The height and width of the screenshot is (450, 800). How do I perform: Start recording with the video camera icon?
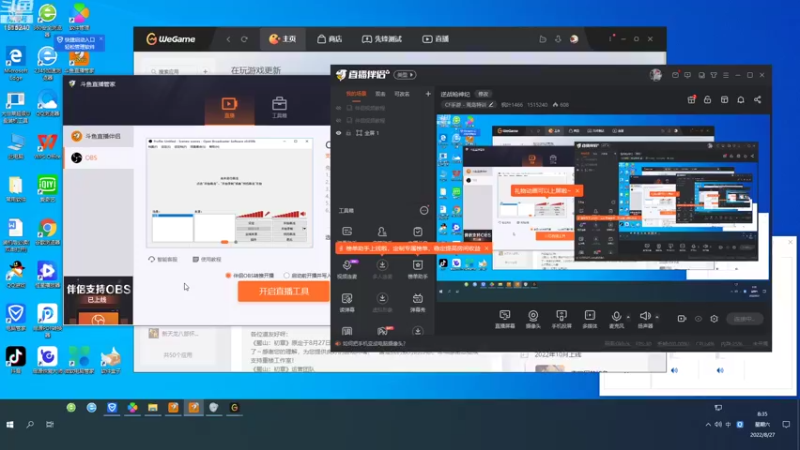tap(682, 319)
